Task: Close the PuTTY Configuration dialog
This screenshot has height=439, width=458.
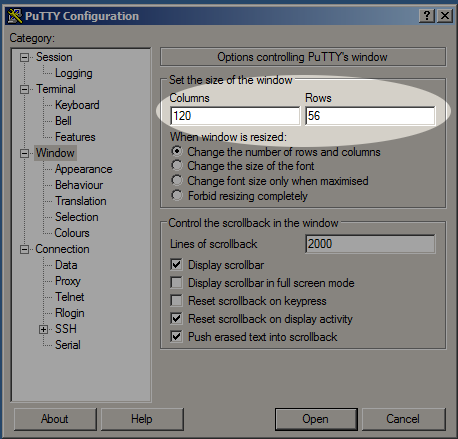Action: click(445, 16)
